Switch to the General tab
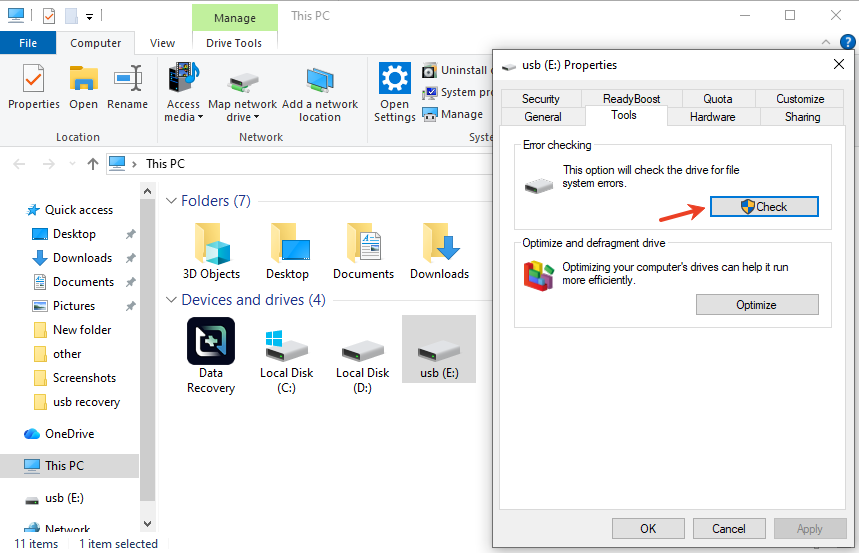Viewport: 859px width, 553px height. [543, 117]
